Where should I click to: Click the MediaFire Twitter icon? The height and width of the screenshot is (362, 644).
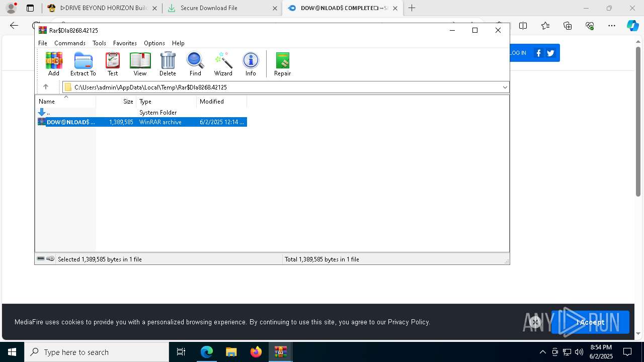pyautogui.click(x=550, y=53)
